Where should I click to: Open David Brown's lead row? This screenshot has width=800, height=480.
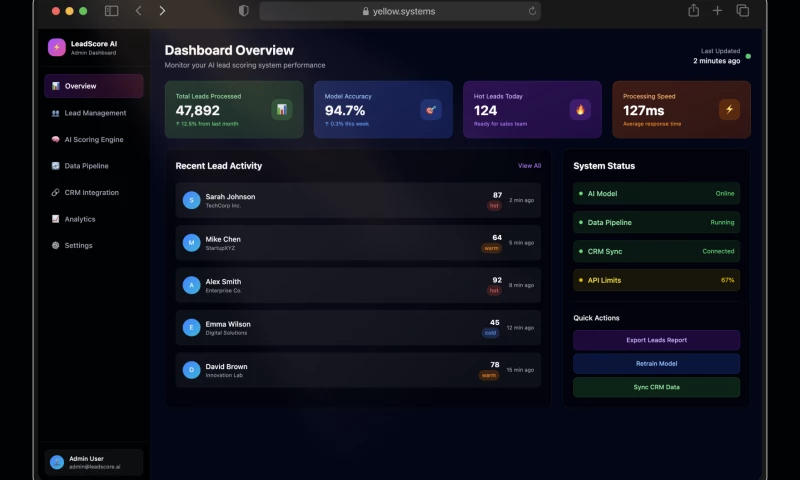click(x=358, y=370)
